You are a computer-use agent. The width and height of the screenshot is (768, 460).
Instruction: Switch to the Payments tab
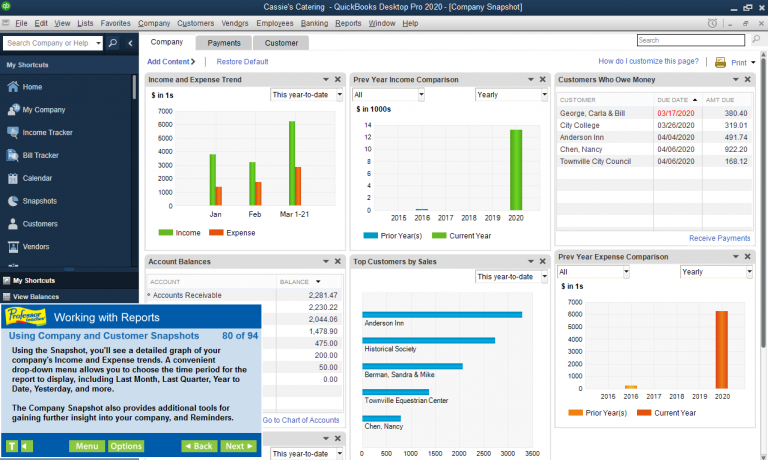(224, 43)
